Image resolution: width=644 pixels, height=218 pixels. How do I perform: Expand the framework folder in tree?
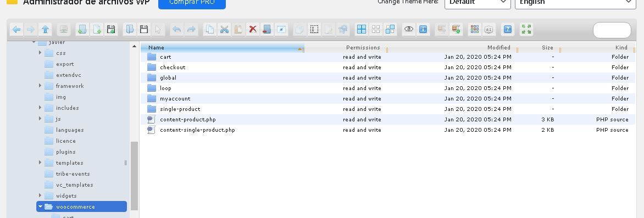[40, 86]
